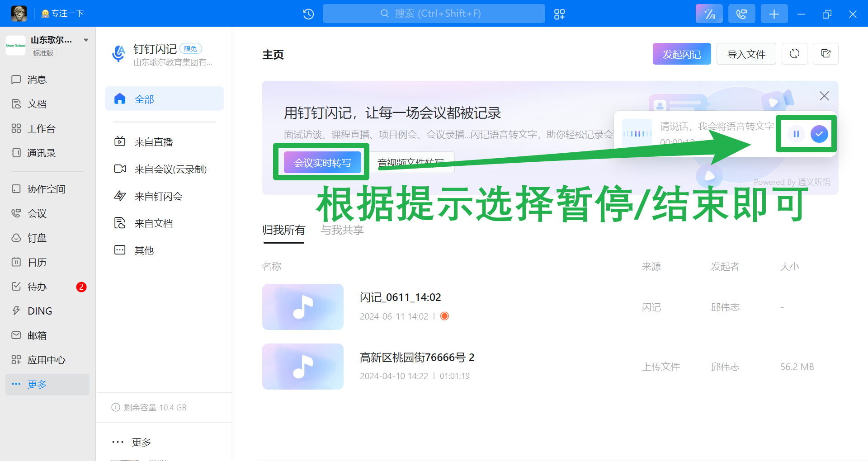Click the 发起者 column header
This screenshot has height=461, width=868.
[x=725, y=267]
